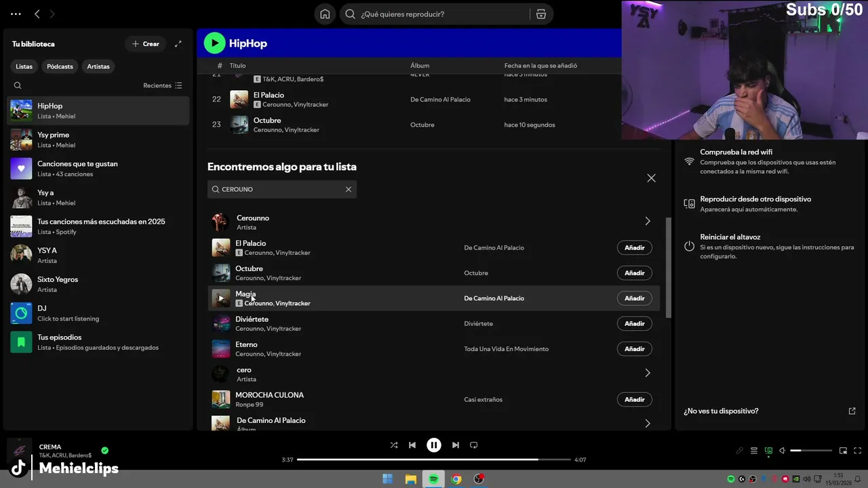Click the NVIDIA tray icon

796,479
